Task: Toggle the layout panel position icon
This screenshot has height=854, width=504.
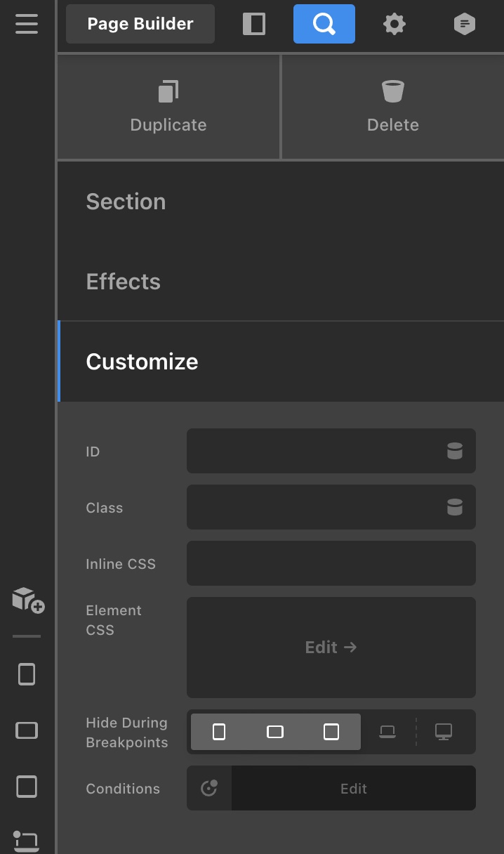Action: (x=254, y=24)
